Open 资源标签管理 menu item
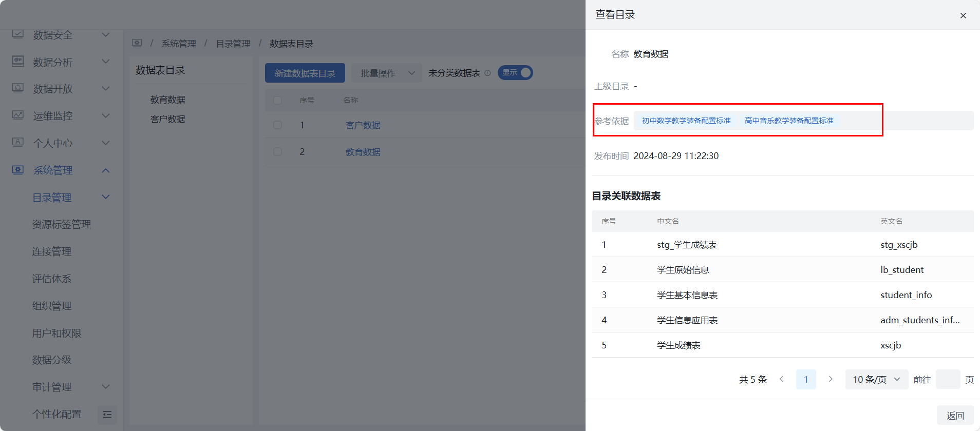Viewport: 980px width, 431px height. (62, 224)
